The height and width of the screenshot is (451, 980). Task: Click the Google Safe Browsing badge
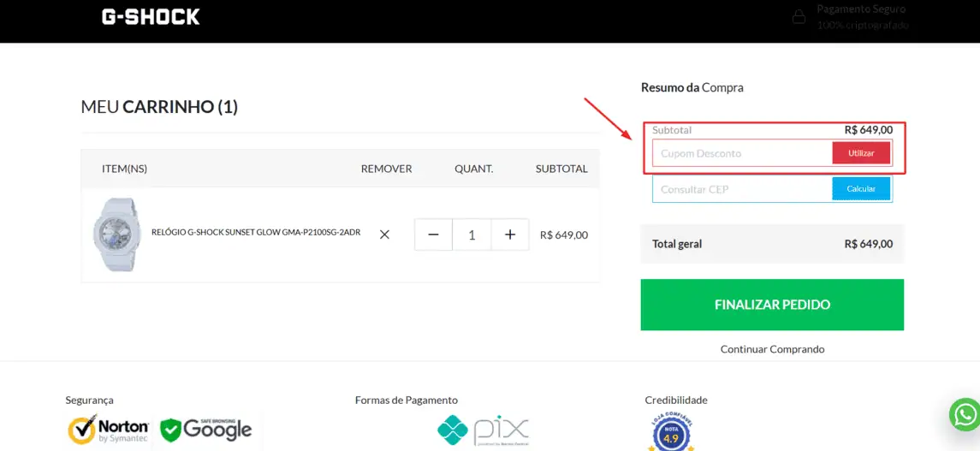point(206,429)
